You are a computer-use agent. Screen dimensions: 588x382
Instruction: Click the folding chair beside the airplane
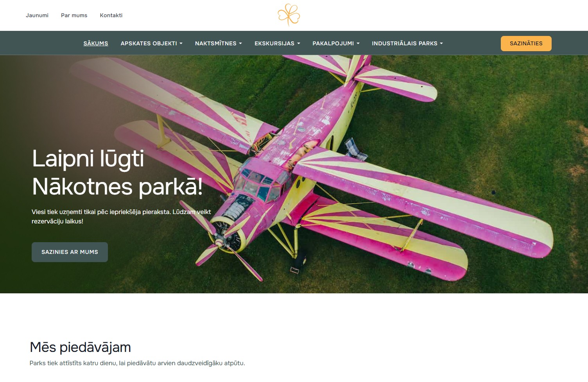click(355, 149)
